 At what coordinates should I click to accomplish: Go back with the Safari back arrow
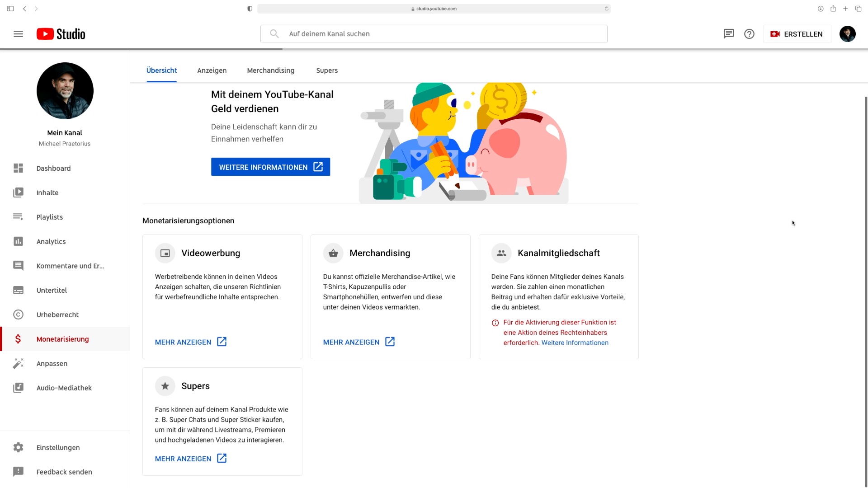(24, 9)
